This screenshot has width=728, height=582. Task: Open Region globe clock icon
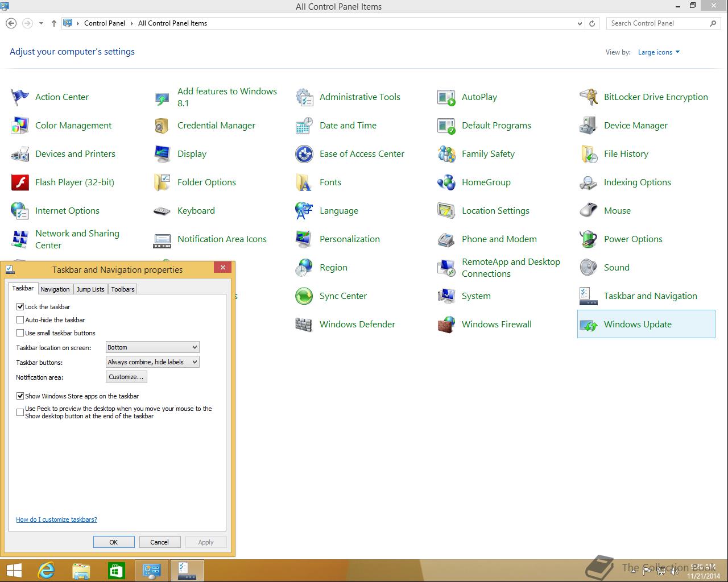click(x=304, y=268)
